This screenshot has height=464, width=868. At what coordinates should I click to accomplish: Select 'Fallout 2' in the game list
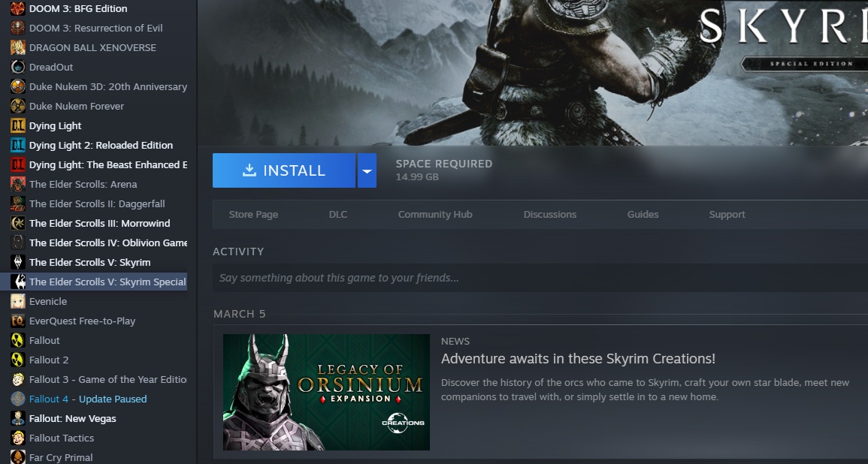pyautogui.click(x=49, y=360)
